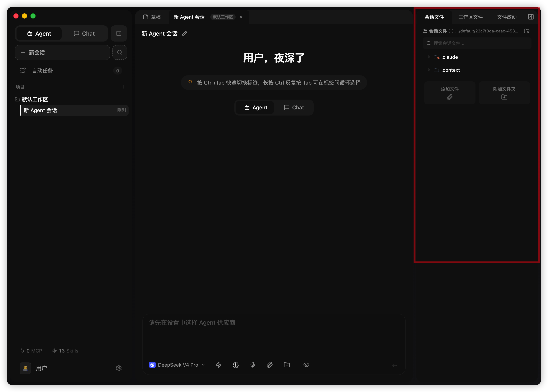The width and height of the screenshot is (548, 392).
Task: Click the 新 Agent 会话 title heading
Action: click(159, 34)
